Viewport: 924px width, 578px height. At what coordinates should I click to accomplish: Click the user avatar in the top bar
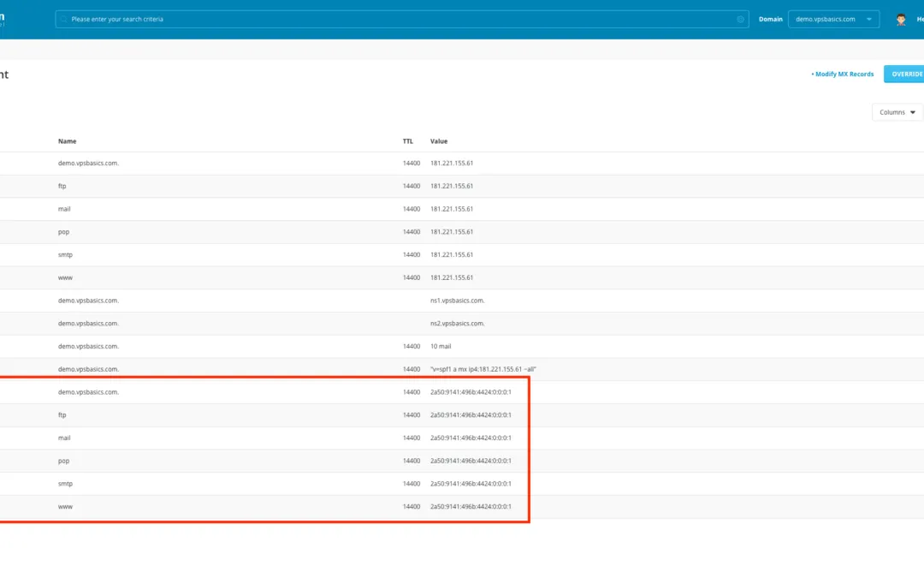tap(901, 19)
